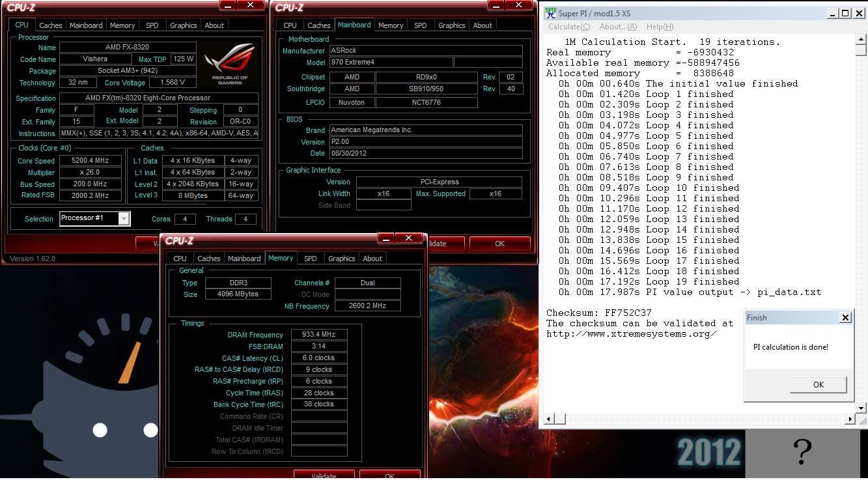Click Super PI vertical scrollbar down arrow

coord(861,407)
